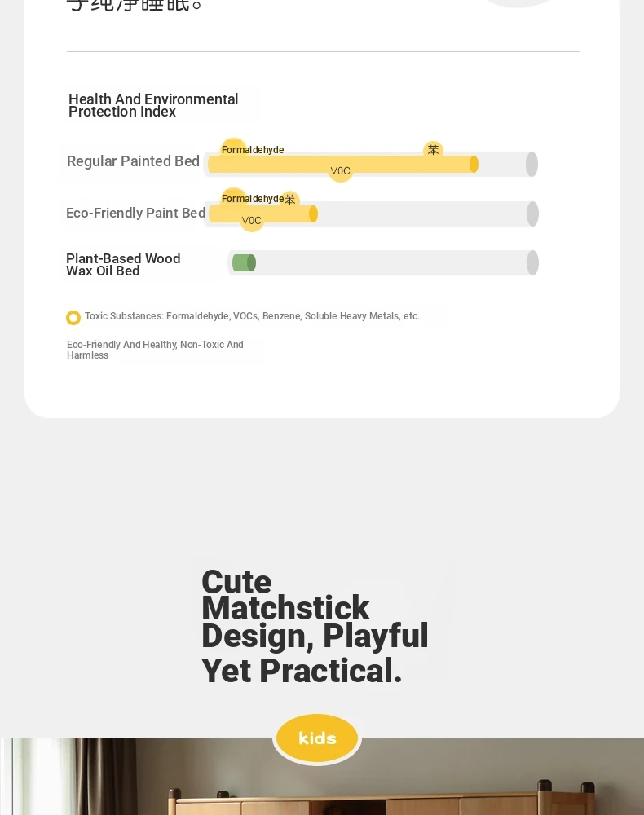Click the VOC bubble under Eco-Friendly Paint bar
This screenshot has width=644, height=815.
coord(252,220)
